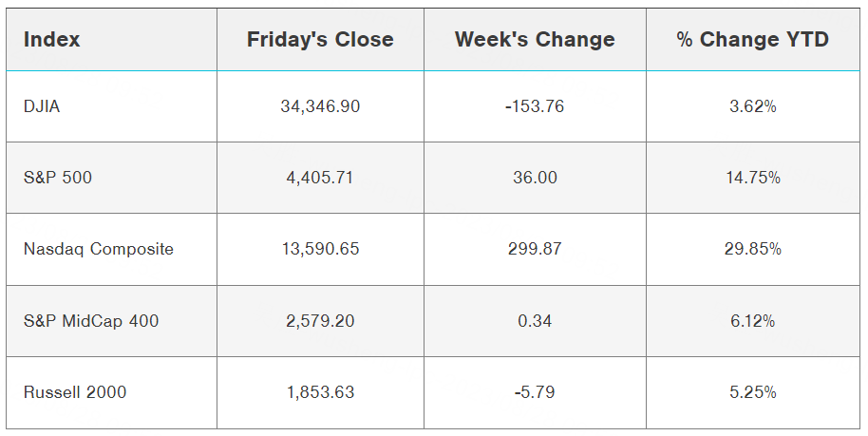The height and width of the screenshot is (436, 868).
Task: Click the Friday's Close column header
Action: [320, 40]
